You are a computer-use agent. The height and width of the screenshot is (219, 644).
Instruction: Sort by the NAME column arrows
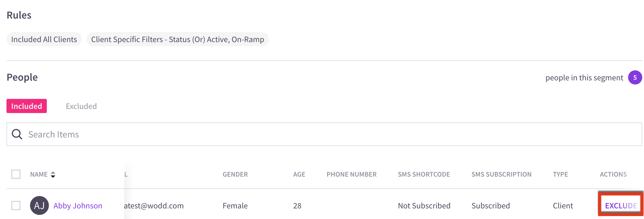(x=53, y=175)
